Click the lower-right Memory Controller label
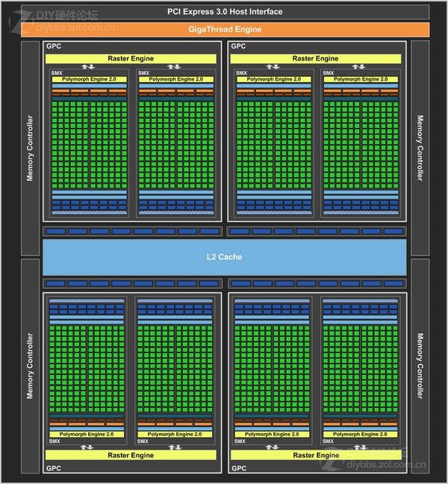 420,366
